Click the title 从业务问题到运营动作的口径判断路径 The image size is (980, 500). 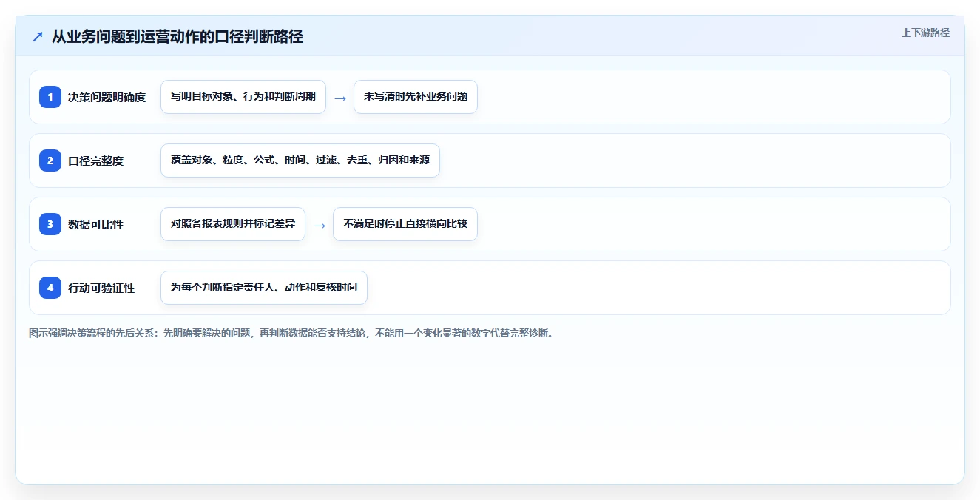(178, 37)
